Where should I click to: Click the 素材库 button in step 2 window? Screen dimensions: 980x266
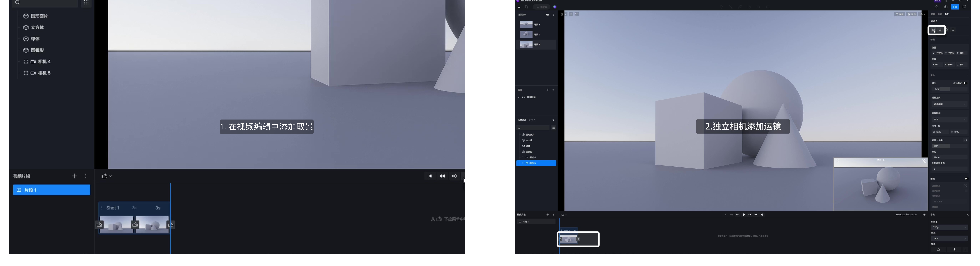tap(541, 7)
